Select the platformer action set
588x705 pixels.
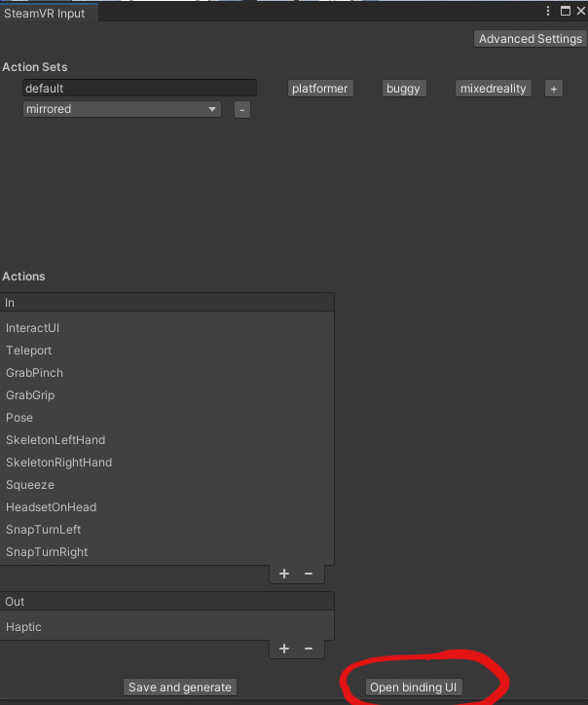[319, 89]
